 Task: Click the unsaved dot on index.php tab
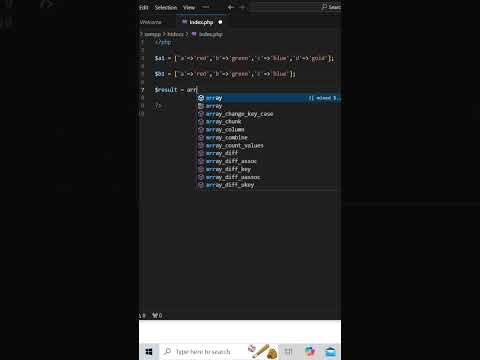click(220, 22)
